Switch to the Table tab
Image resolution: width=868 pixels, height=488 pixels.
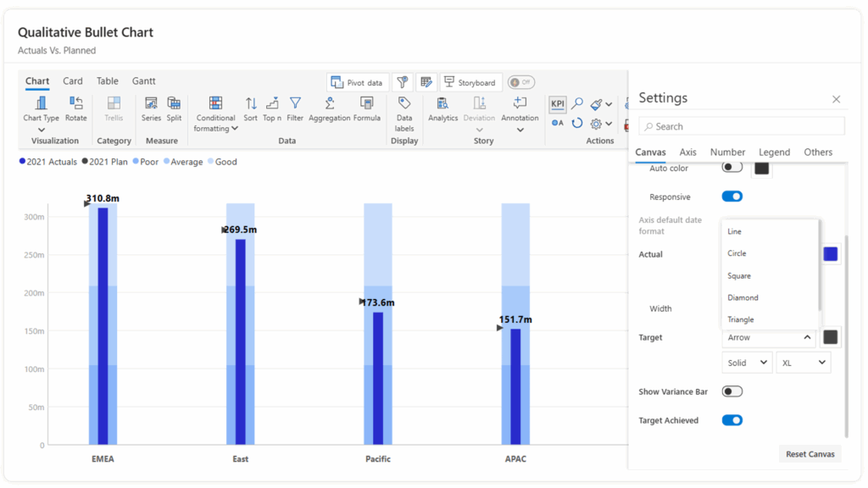(108, 81)
